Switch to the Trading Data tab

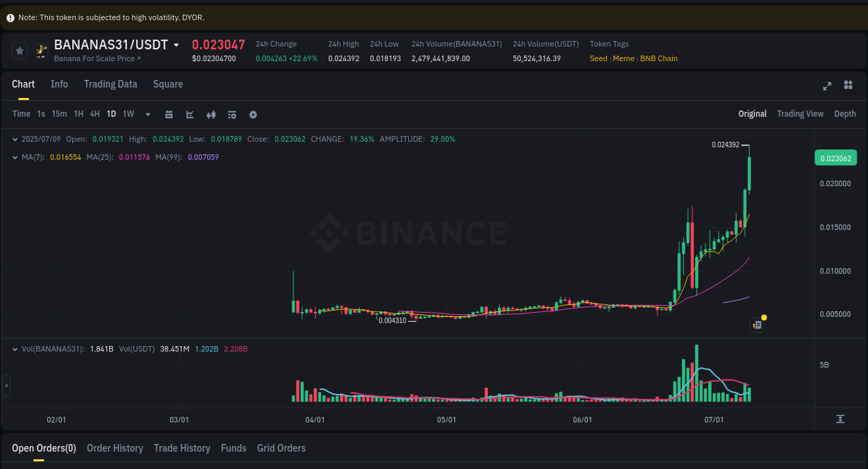point(110,84)
